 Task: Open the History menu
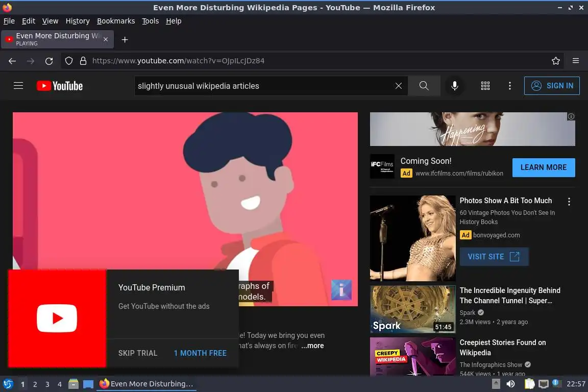click(78, 21)
